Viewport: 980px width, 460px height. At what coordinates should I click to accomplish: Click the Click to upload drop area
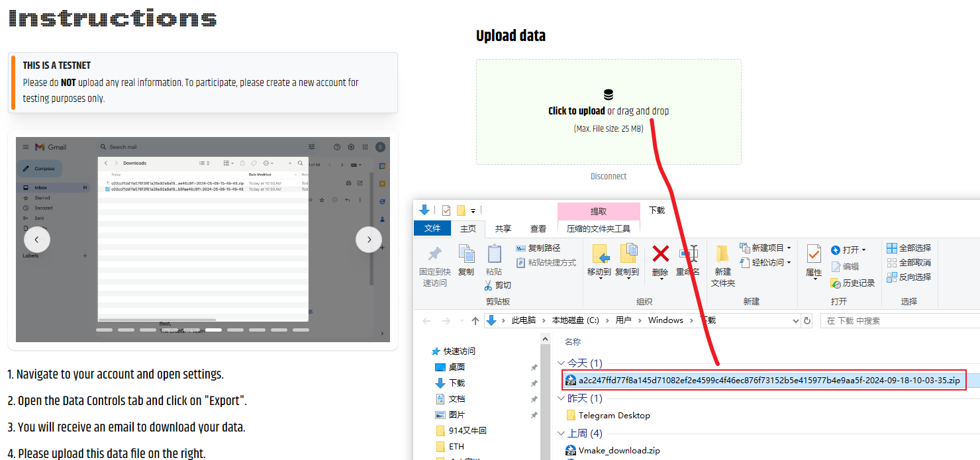coord(609,112)
